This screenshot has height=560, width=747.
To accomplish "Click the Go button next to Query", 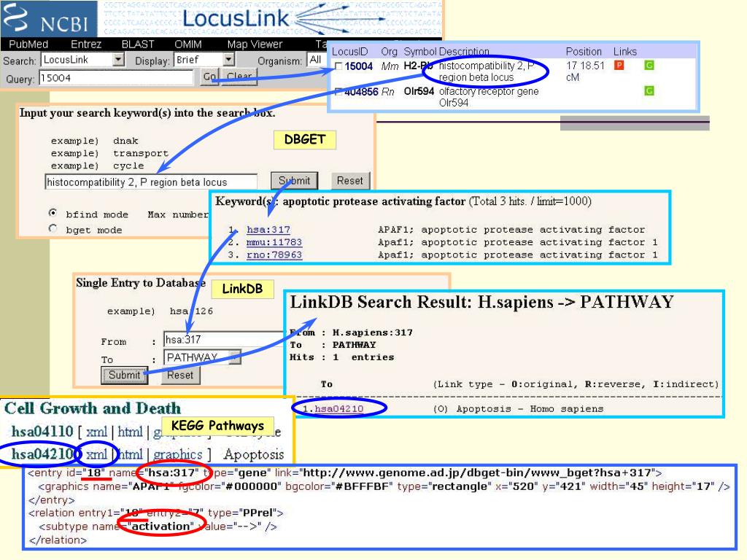I will [x=209, y=76].
